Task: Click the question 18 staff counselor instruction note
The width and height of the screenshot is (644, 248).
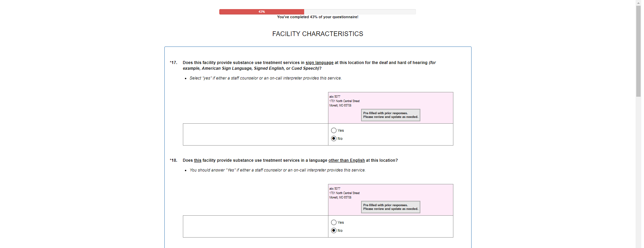Action: [x=277, y=170]
